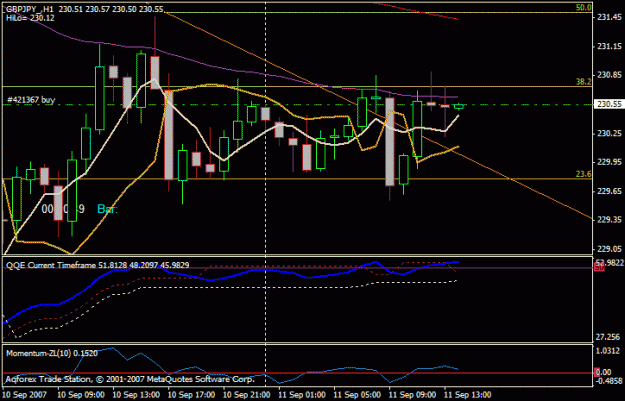The image size is (625, 401).
Task: Click the 11 Sep 13:00 time axis label
Action: coord(468,395)
